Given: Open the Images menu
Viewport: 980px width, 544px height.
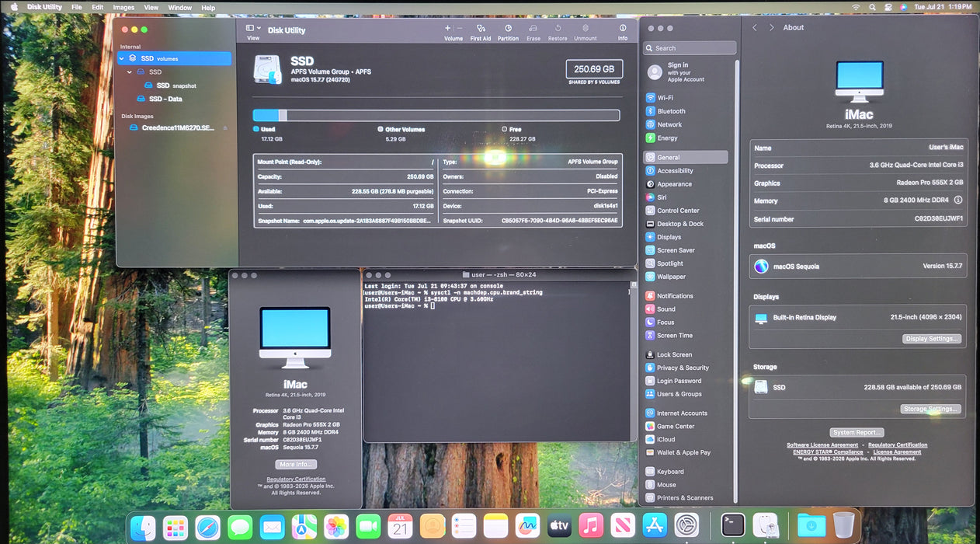Looking at the screenshot, I should [x=123, y=7].
